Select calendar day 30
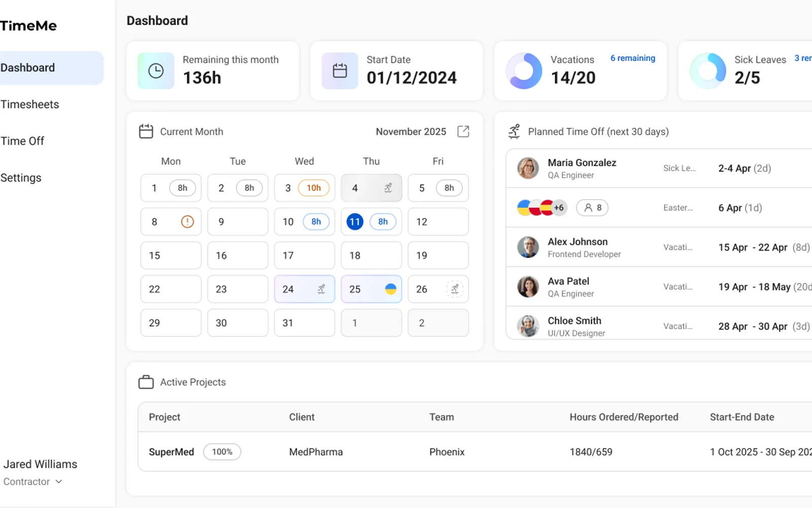The image size is (812, 508). click(238, 323)
